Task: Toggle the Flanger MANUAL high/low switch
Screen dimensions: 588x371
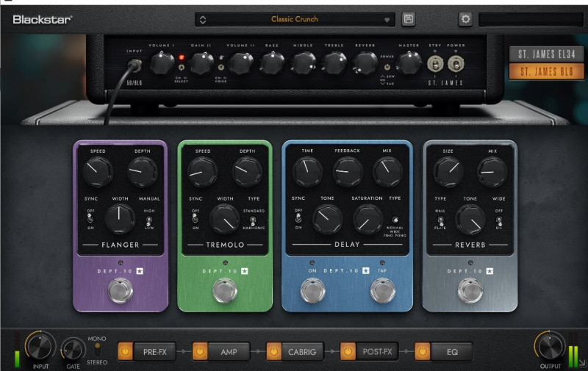Action: [149, 220]
